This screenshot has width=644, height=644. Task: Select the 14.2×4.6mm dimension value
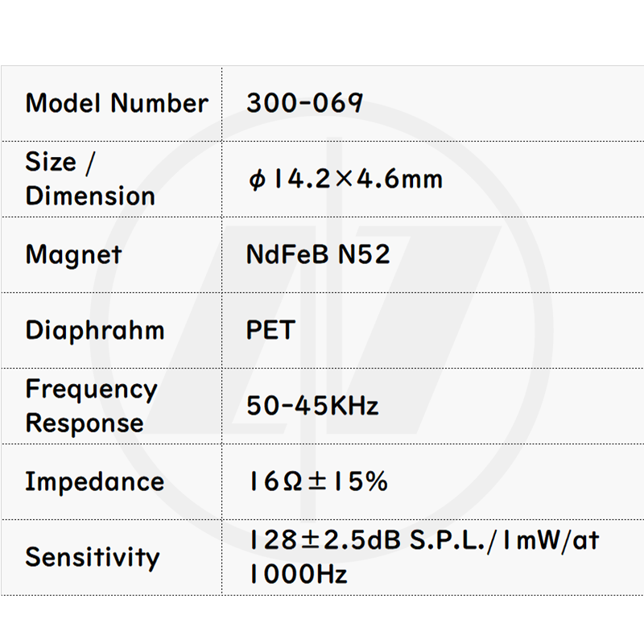pos(354,179)
